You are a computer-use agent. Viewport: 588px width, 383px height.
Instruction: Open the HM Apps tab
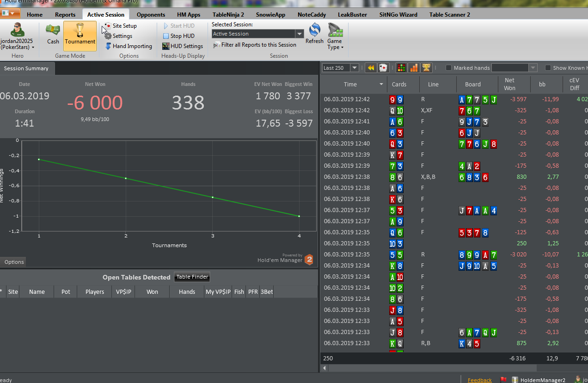coord(189,14)
